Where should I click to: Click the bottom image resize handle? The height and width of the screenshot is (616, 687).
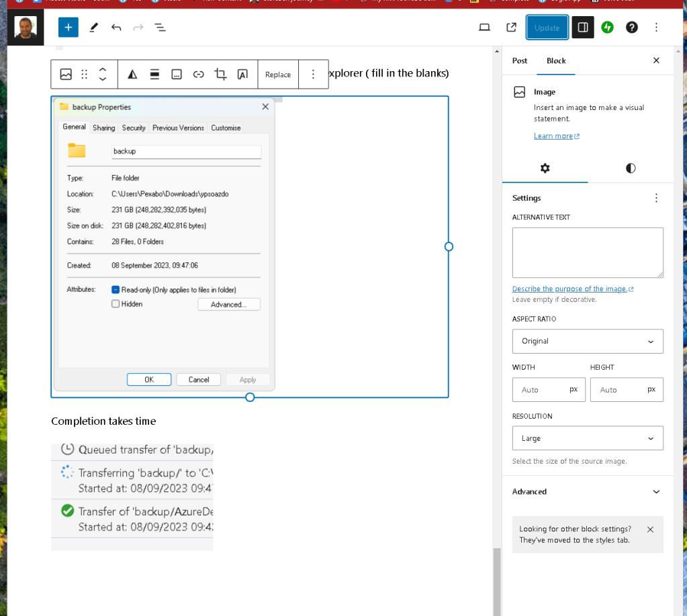250,397
